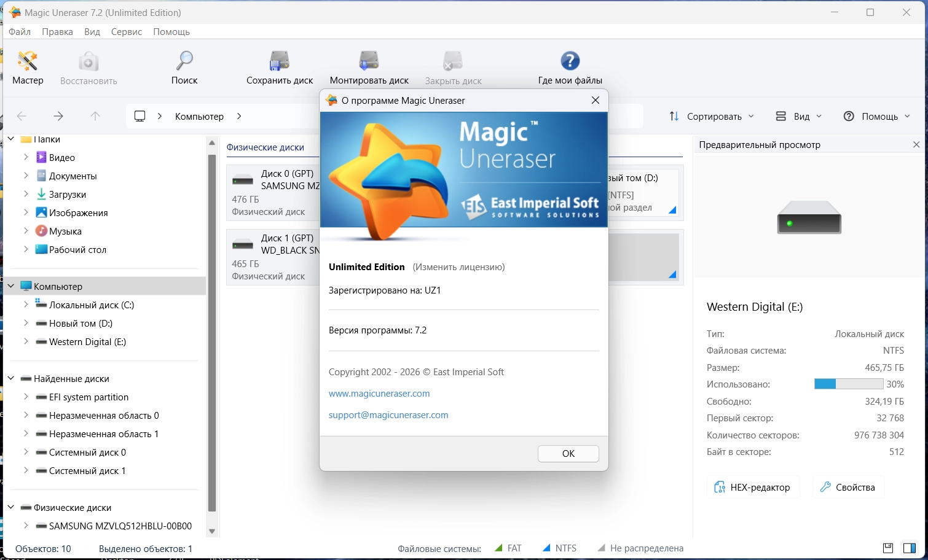Select the Новый том (D:) drive icon
The image size is (928, 560).
(41, 324)
